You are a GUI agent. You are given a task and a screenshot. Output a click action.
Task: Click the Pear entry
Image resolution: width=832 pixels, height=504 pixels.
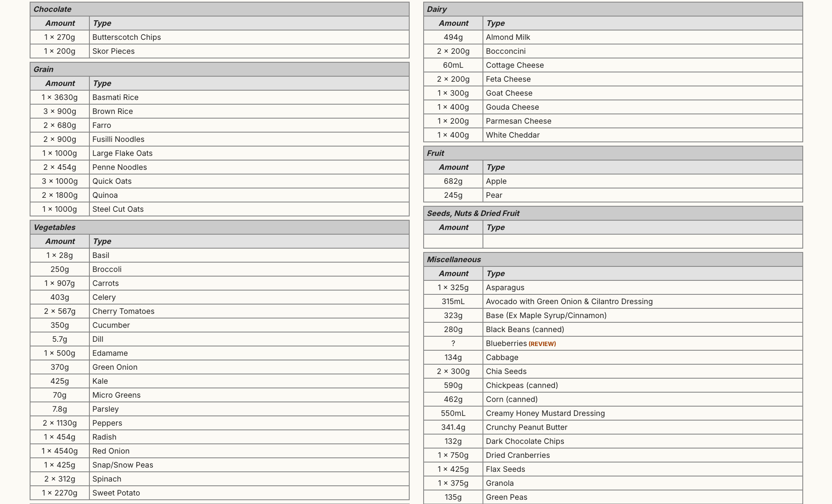(613, 195)
